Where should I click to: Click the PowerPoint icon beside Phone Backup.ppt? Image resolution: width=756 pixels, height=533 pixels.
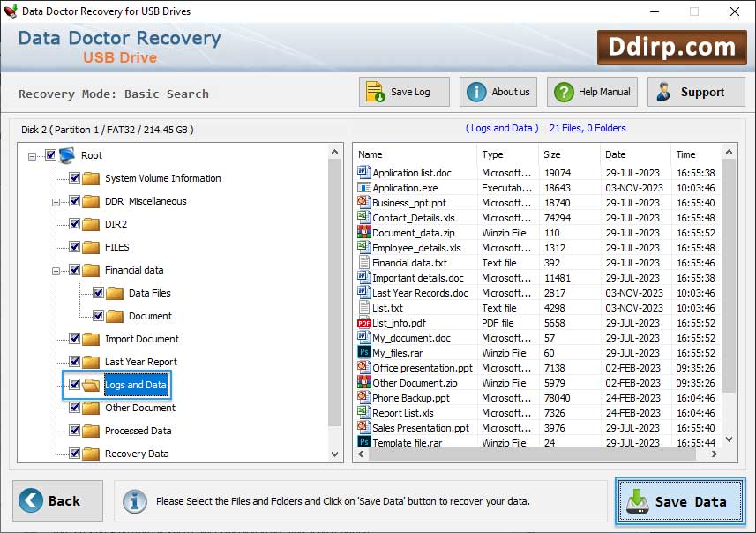coord(363,396)
